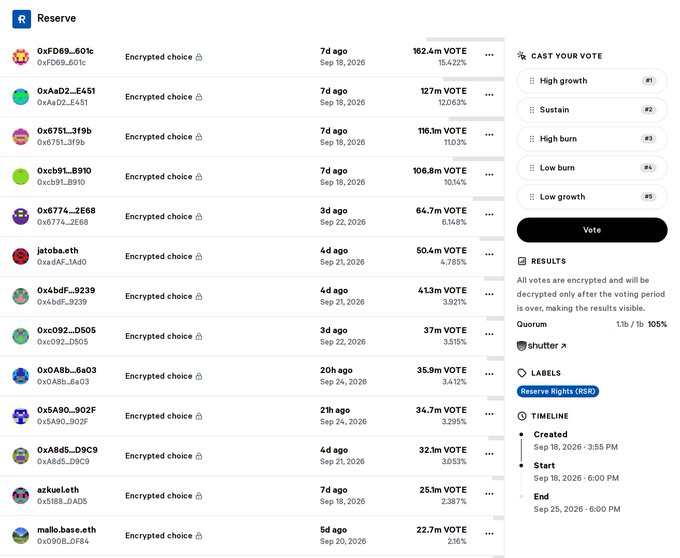The height and width of the screenshot is (558, 680).
Task: Select the High growth ranked choice
Action: click(592, 81)
